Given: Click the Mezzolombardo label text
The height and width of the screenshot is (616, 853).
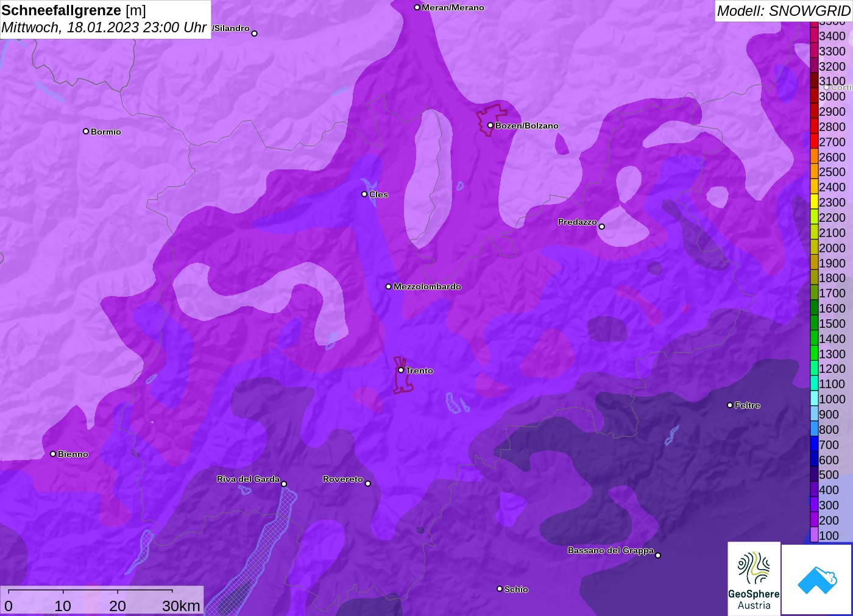Looking at the screenshot, I should click(427, 286).
